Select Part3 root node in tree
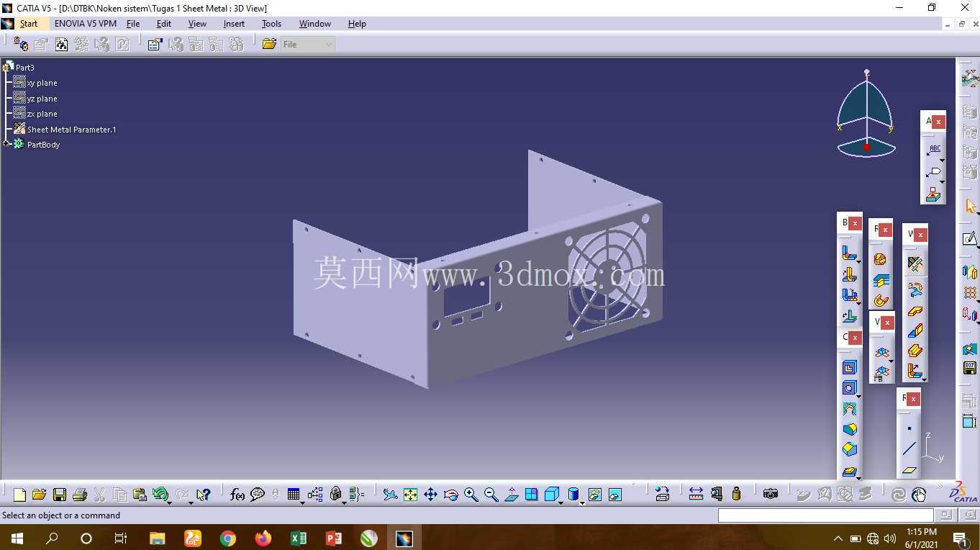980x550 pixels. coord(24,68)
